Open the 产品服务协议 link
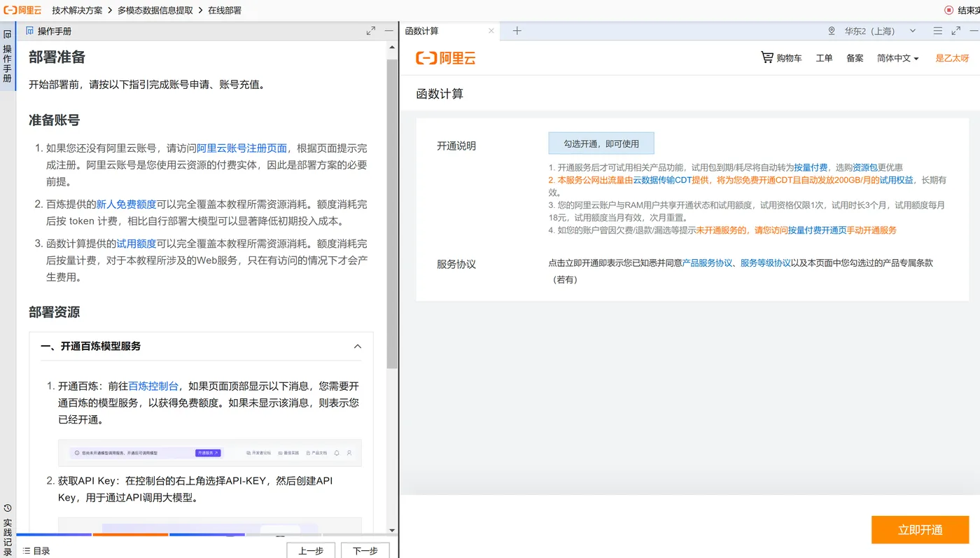 [707, 263]
